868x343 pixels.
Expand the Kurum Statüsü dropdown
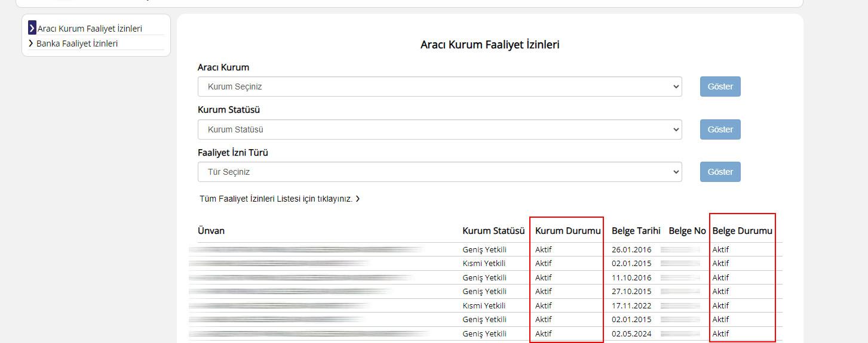(x=440, y=129)
